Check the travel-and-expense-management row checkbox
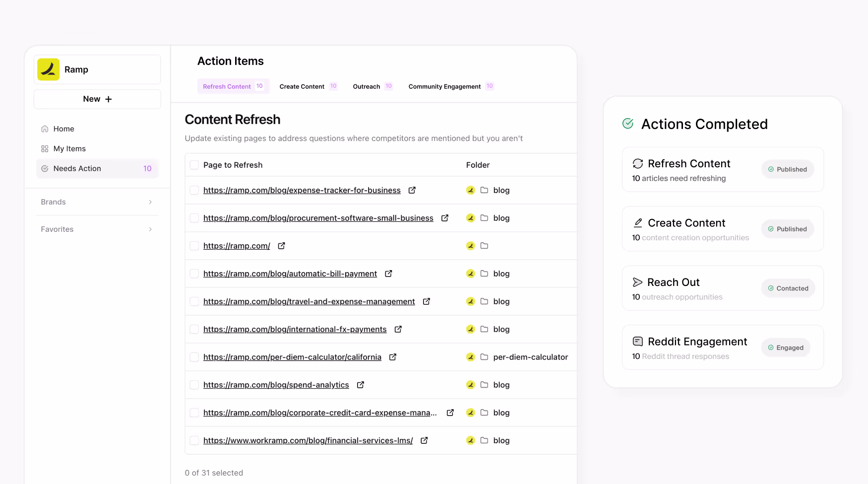This screenshot has width=868, height=484. 194,301
